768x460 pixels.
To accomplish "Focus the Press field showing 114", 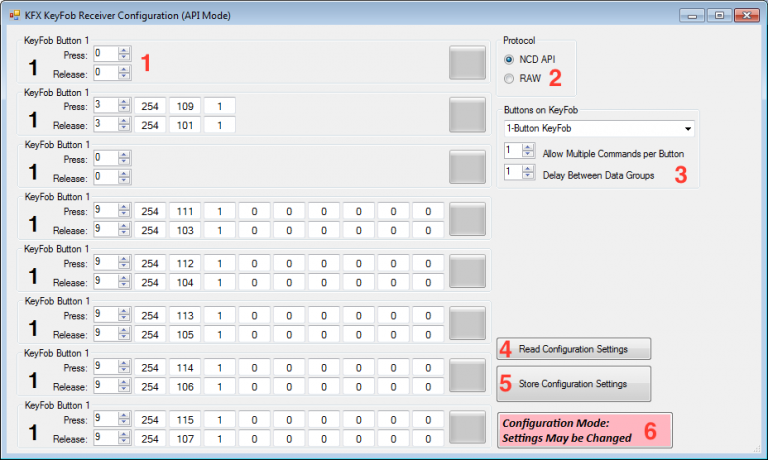I will pos(184,367).
